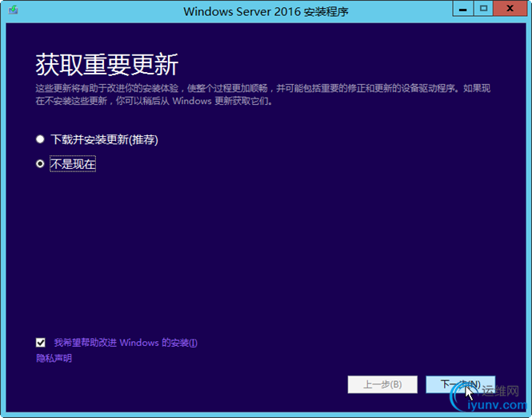
Task: Minimize the Windows Server 2016 setup window
Action: (x=462, y=9)
